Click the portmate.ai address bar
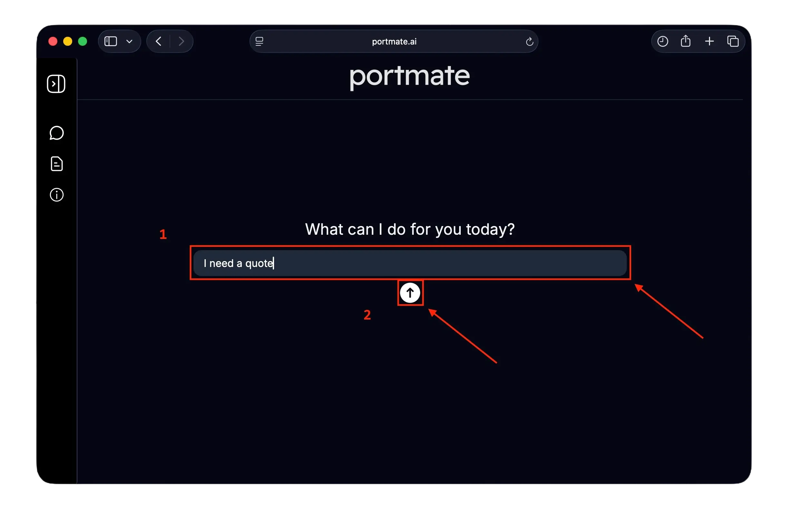 pos(394,41)
